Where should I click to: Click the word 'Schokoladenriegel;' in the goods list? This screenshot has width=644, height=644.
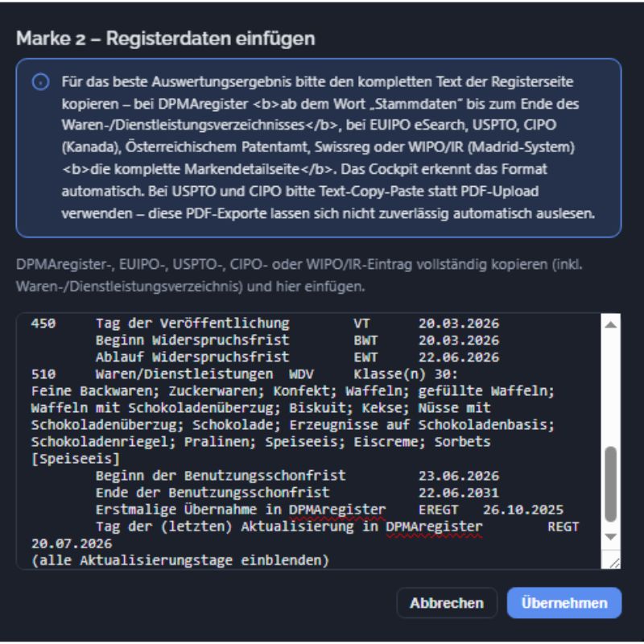(104, 442)
